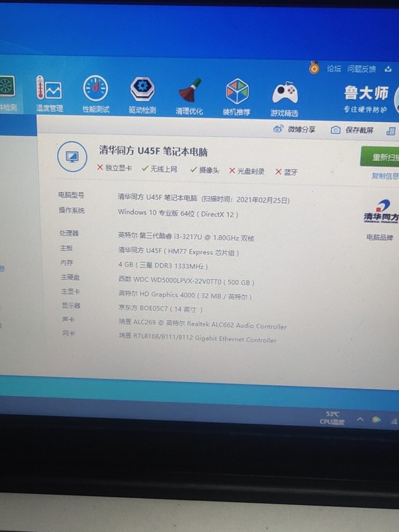Click the HM77 Express 芯片组 value
399x532 pixels.
coord(178,251)
